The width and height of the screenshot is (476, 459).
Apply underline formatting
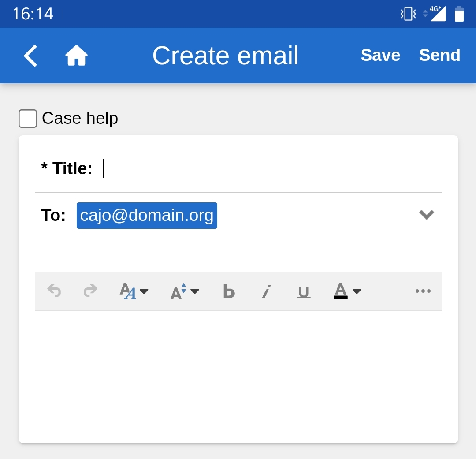303,291
